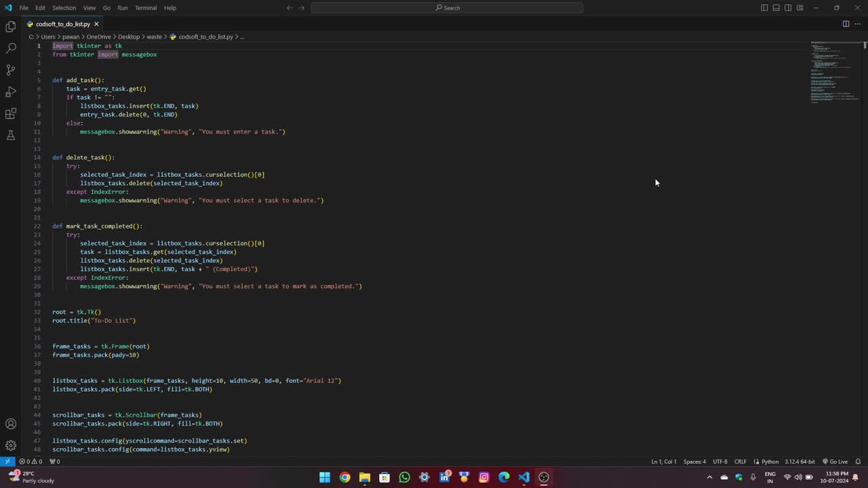Image resolution: width=868 pixels, height=488 pixels.
Task: Click line number 22 in gutter
Action: [37, 226]
